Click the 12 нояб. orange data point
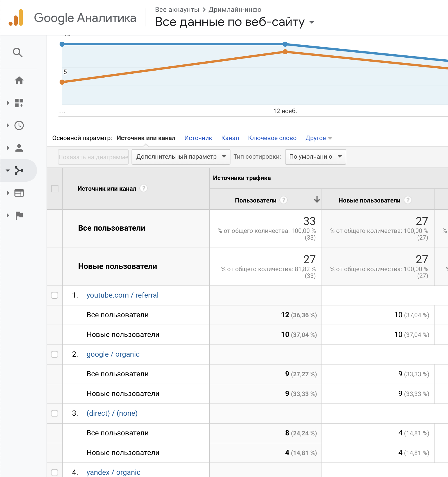The image size is (448, 477). pyautogui.click(x=285, y=52)
